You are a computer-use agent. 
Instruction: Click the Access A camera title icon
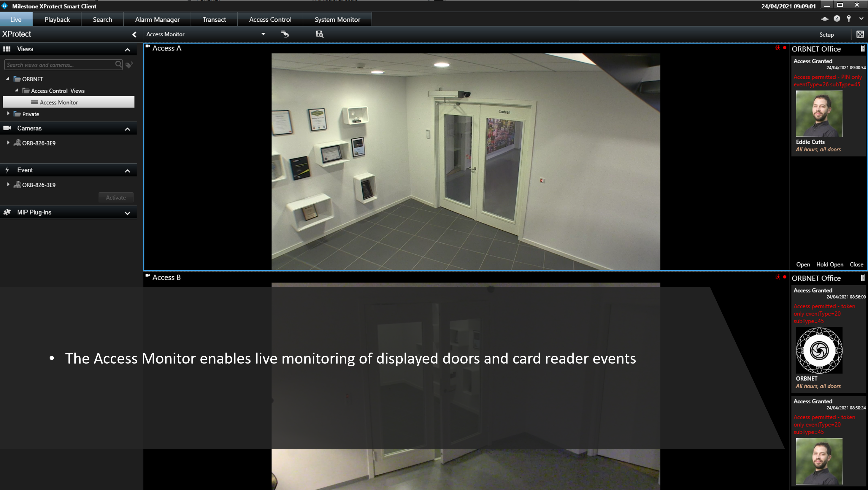[x=147, y=46]
